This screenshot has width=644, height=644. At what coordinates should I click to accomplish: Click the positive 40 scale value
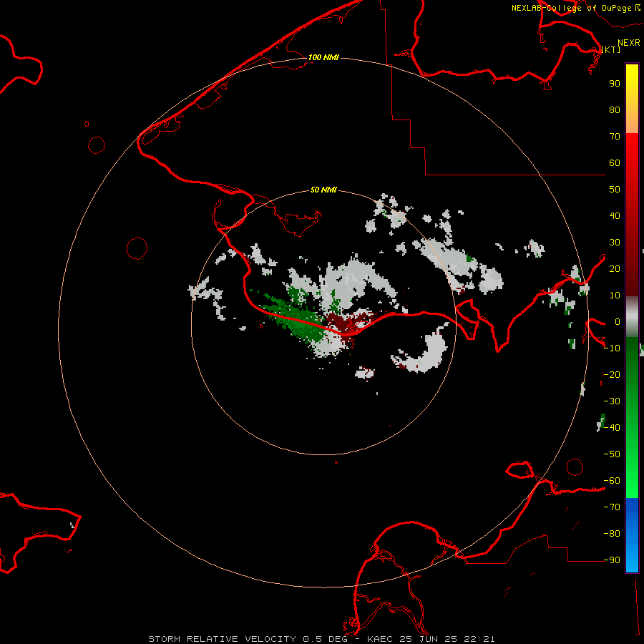tap(615, 215)
